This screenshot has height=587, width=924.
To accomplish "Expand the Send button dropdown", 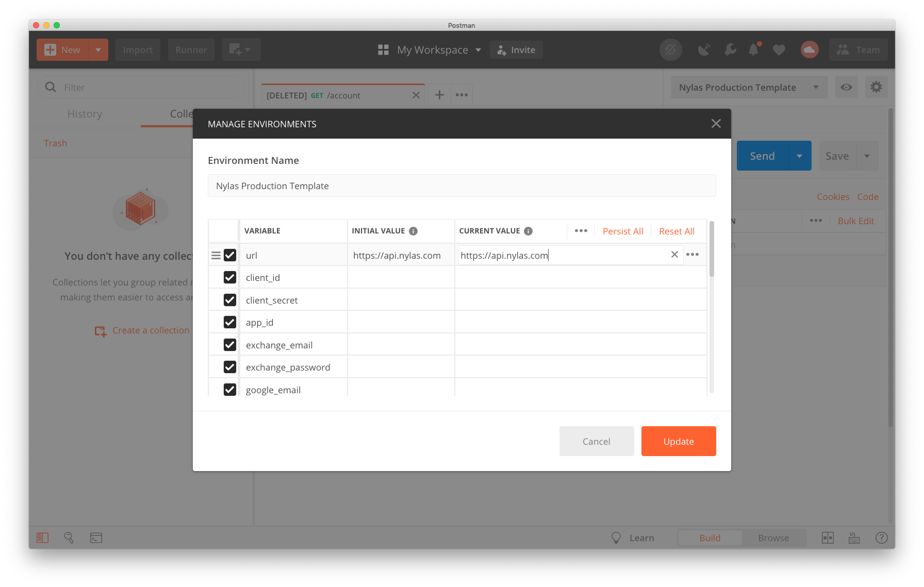I will click(x=799, y=156).
